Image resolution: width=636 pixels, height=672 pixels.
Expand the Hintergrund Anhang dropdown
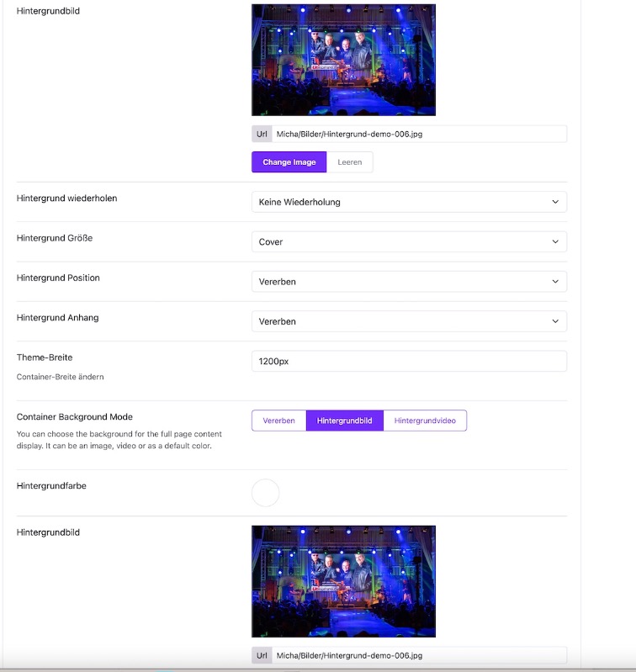coord(409,321)
